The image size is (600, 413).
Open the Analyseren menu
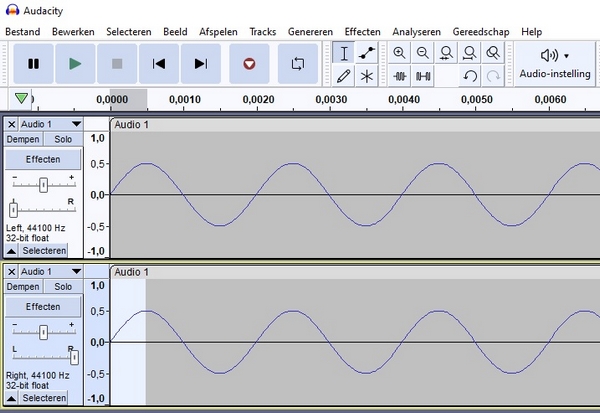[x=416, y=32]
